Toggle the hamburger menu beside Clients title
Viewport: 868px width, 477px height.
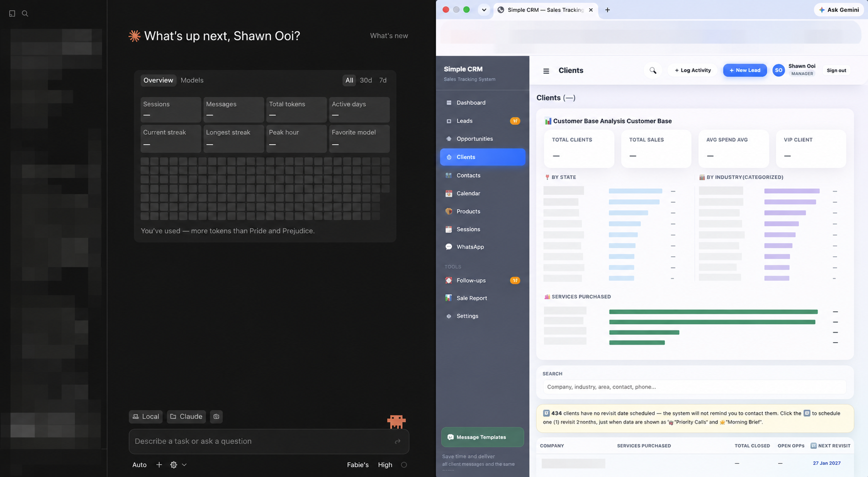pos(546,71)
